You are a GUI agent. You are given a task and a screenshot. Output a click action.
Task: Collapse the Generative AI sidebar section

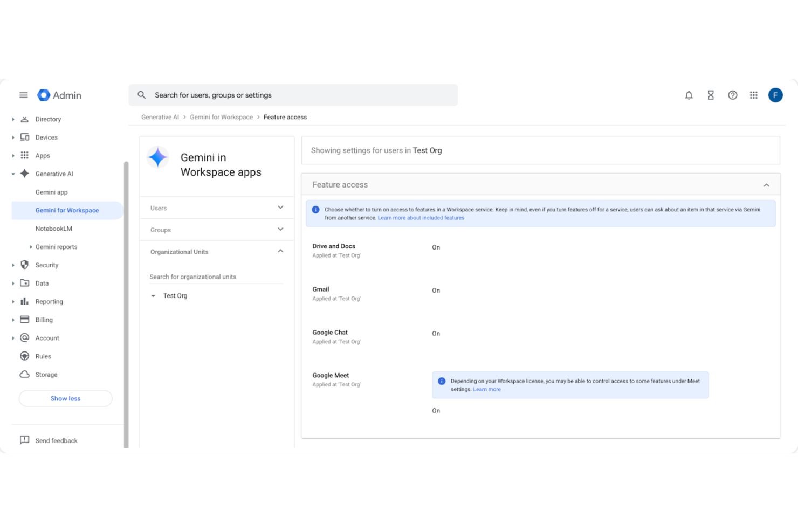point(13,174)
